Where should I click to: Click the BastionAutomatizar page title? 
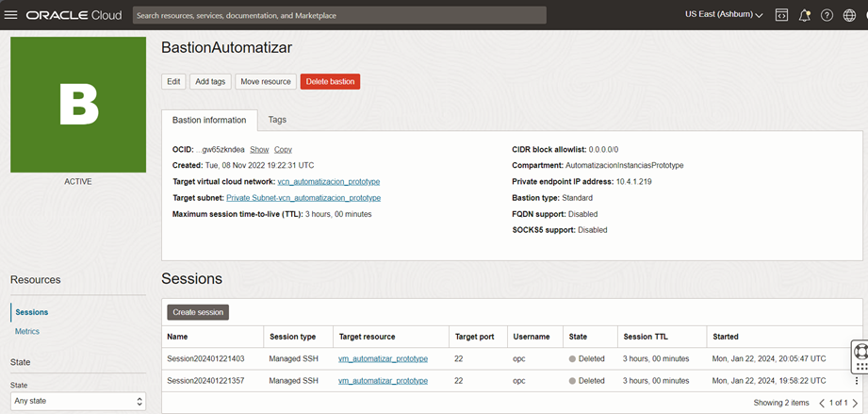tap(226, 48)
